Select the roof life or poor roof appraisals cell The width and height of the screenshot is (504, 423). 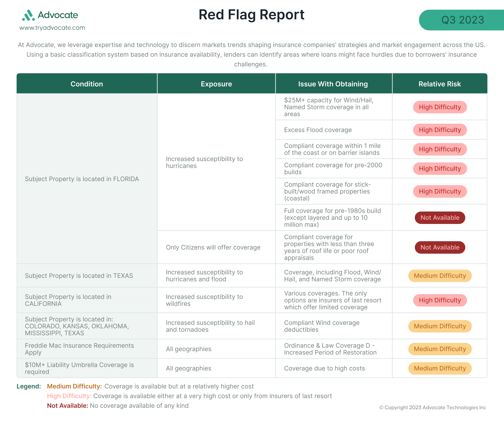point(334,247)
